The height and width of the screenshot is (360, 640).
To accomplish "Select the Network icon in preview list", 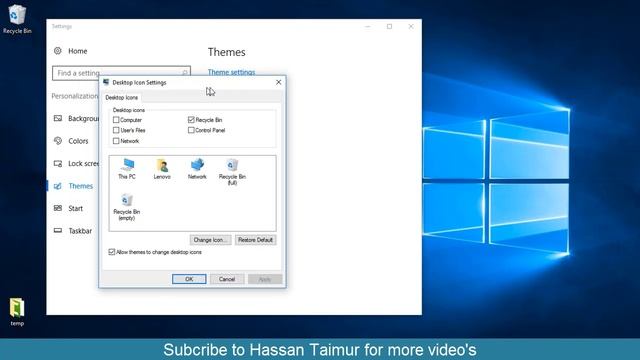I will (197, 169).
